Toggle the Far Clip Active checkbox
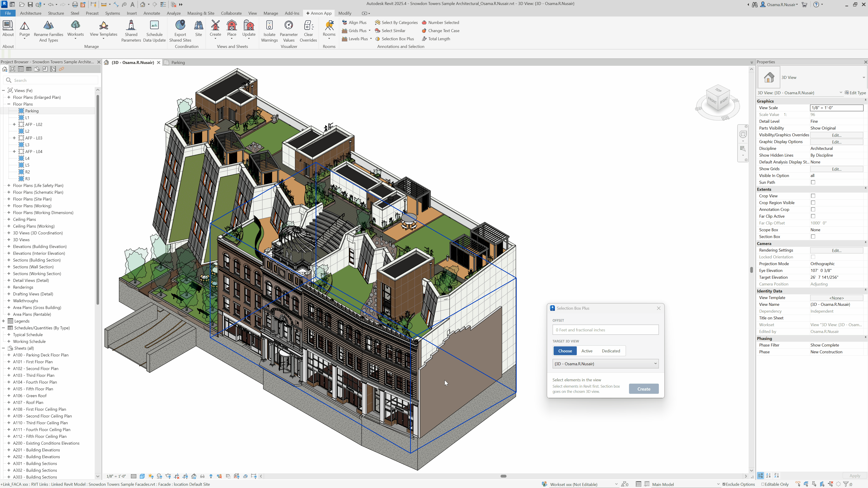Viewport: 868px width, 488px height. click(x=813, y=216)
